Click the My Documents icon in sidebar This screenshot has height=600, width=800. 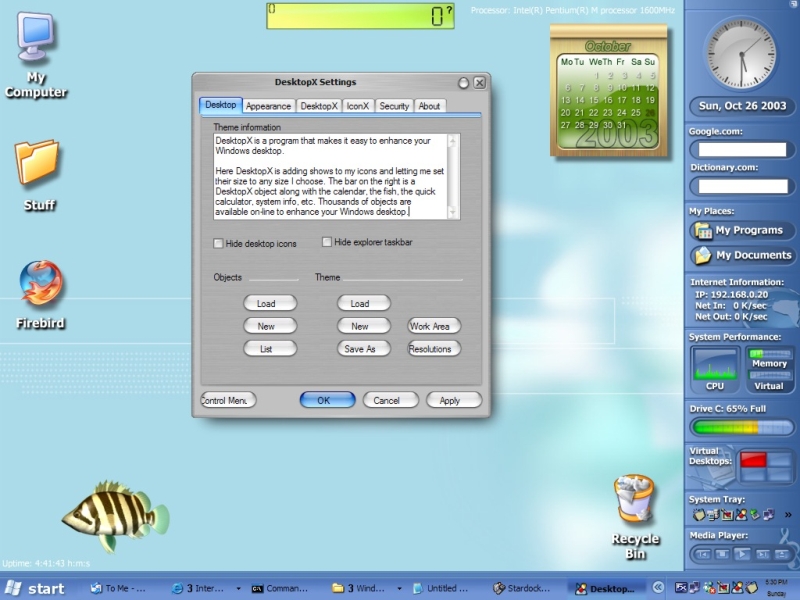[703, 255]
